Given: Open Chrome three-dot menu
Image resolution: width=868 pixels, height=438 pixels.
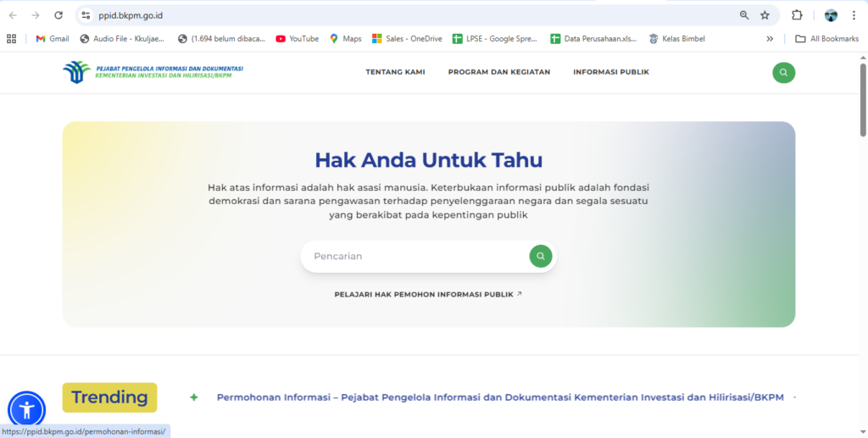Looking at the screenshot, I should [x=854, y=15].
